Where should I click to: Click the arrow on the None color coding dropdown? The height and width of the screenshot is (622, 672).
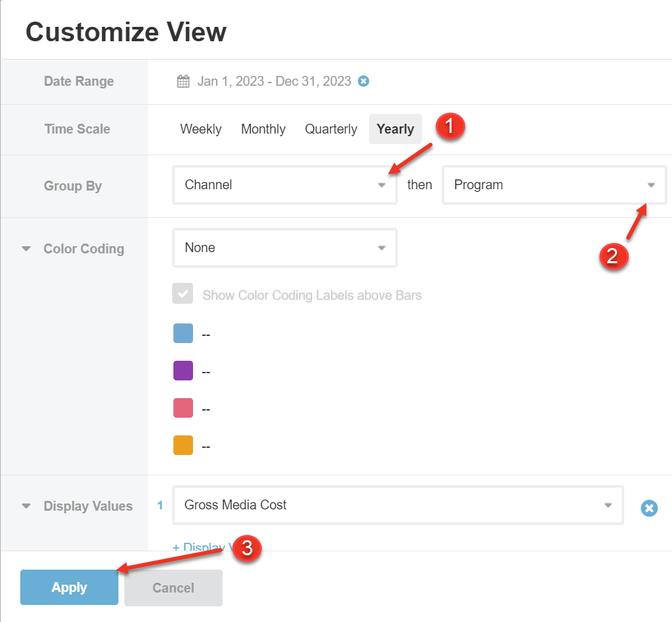[381, 247]
